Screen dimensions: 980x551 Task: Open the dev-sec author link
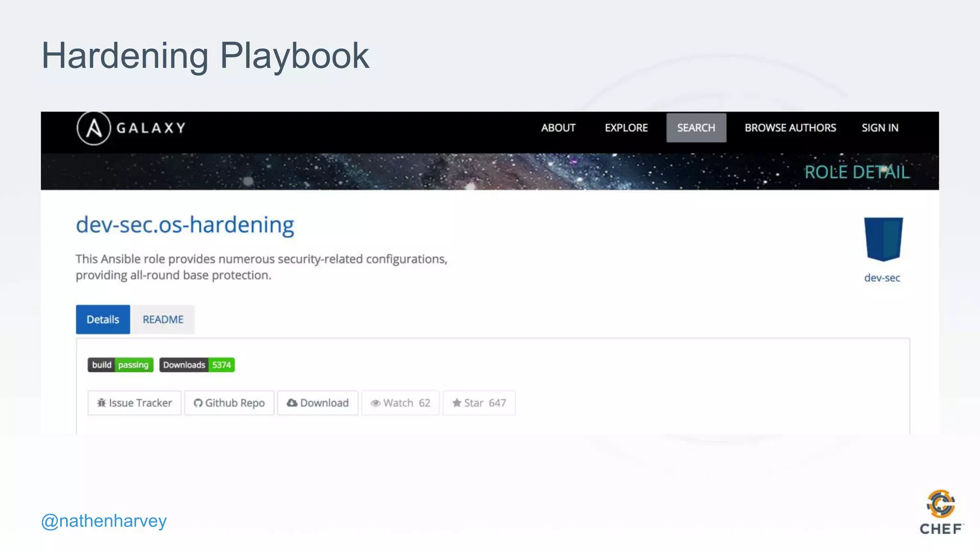click(882, 278)
